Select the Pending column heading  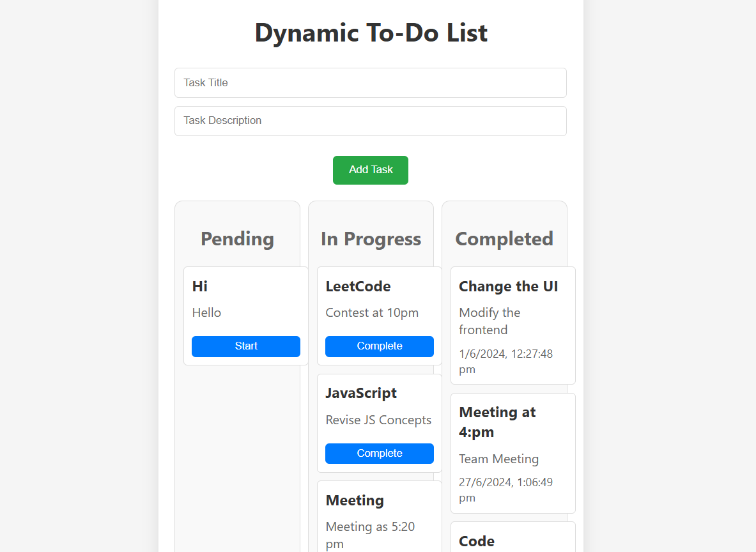(x=237, y=239)
